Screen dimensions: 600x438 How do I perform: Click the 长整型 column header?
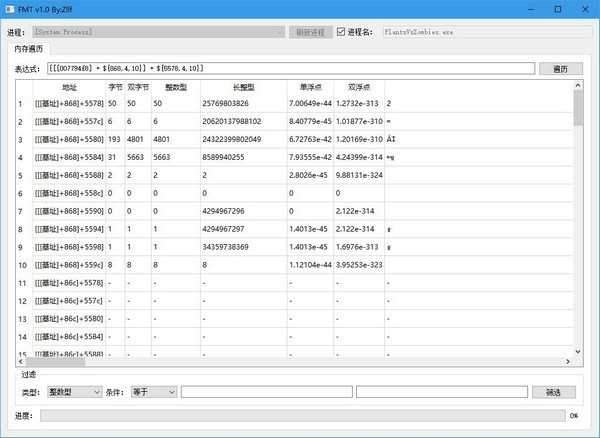click(243, 87)
